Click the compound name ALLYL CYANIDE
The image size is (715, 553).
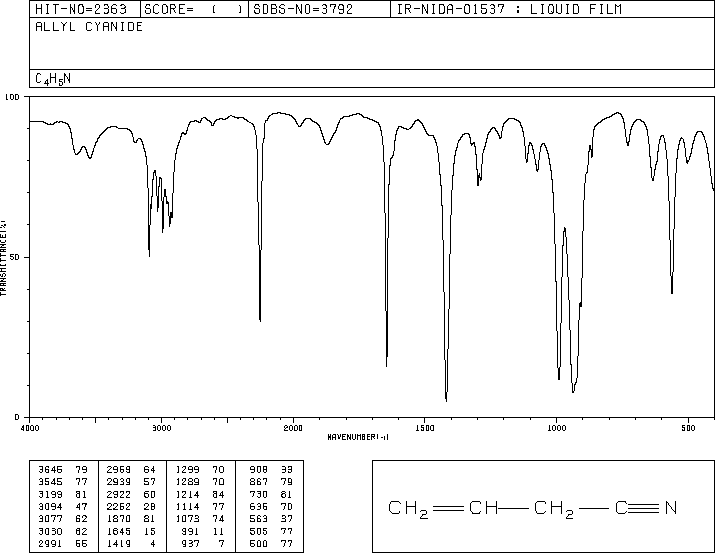click(x=89, y=27)
